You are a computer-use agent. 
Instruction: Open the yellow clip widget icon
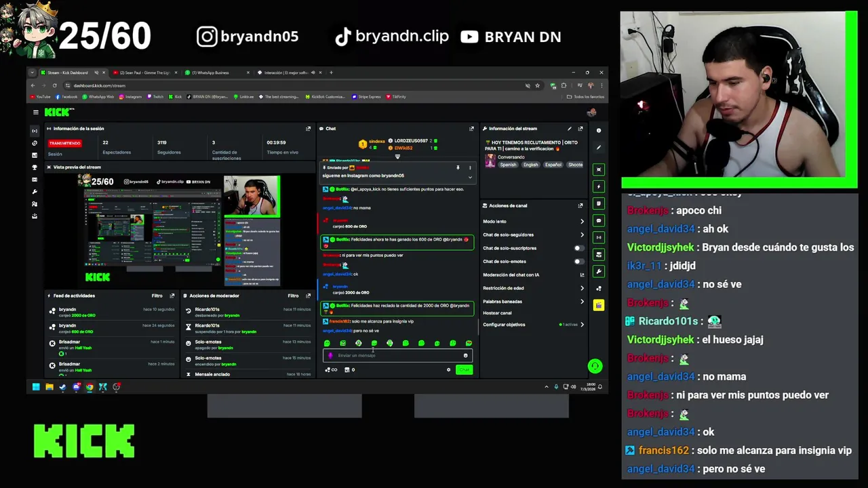pyautogui.click(x=599, y=306)
